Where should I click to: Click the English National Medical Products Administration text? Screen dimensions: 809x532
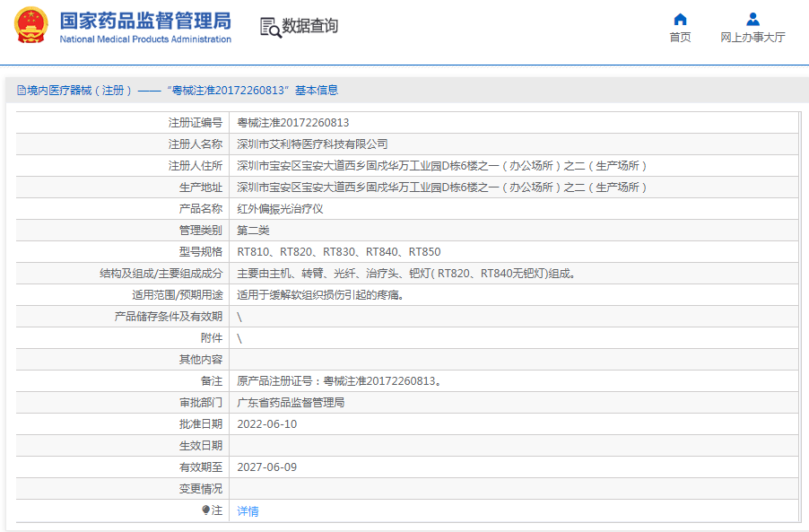pos(145,39)
